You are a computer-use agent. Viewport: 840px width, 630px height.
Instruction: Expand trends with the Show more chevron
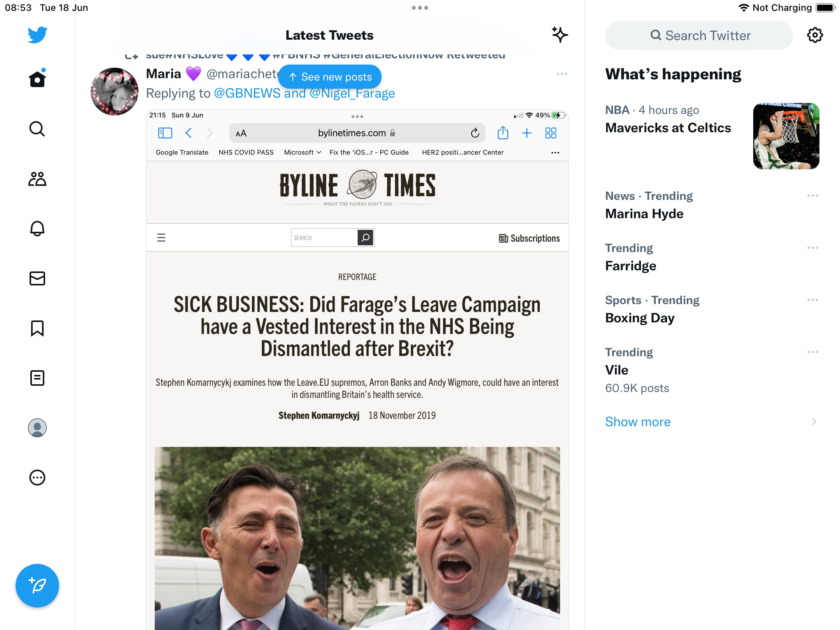pyautogui.click(x=814, y=422)
